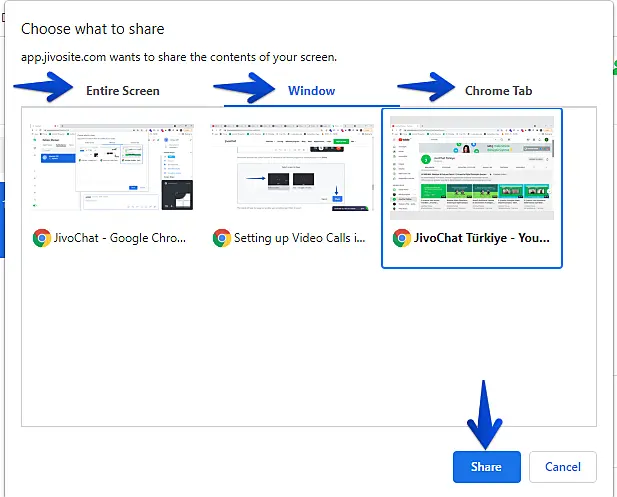Click the 'JivoChat - Google Chro...' label

(x=120, y=238)
